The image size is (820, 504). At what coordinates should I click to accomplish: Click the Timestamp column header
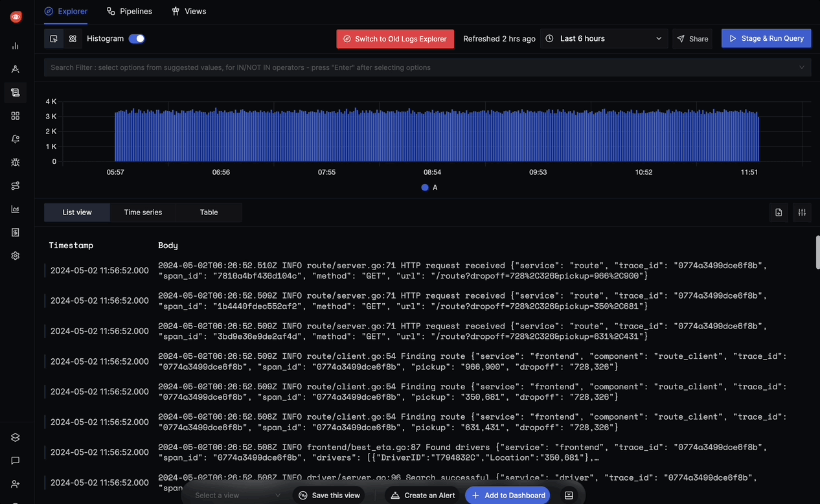[71, 246]
